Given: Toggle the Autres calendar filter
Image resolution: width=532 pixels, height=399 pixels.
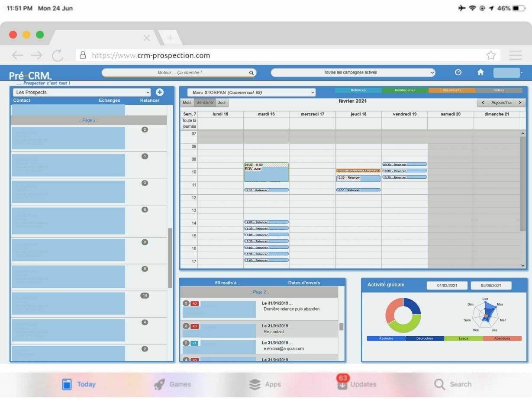Looking at the screenshot, I should 499,90.
